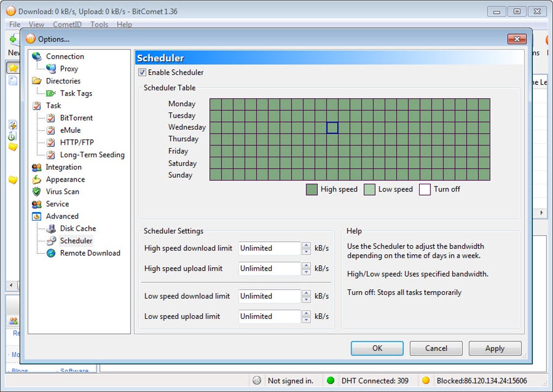This screenshot has height=392, width=553.
Task: Confirm settings with the OK button
Action: click(377, 348)
